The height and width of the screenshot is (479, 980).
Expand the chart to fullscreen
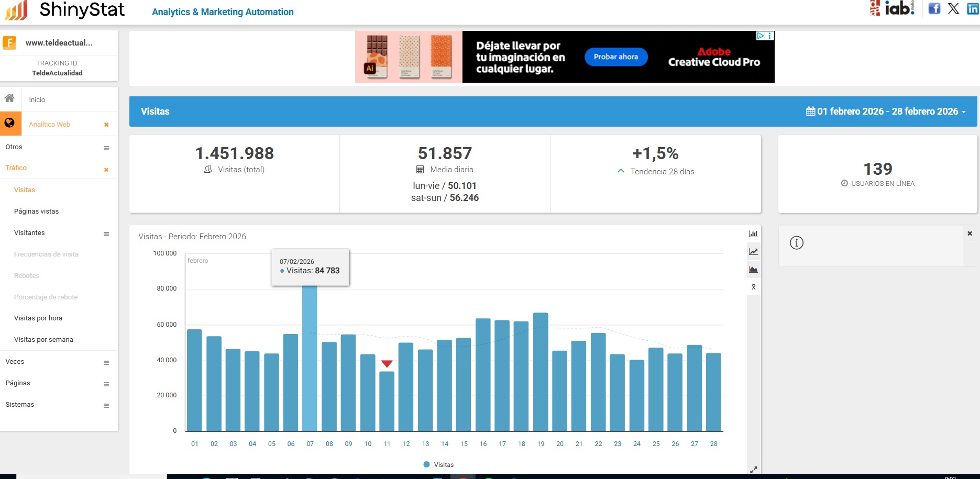(x=753, y=470)
